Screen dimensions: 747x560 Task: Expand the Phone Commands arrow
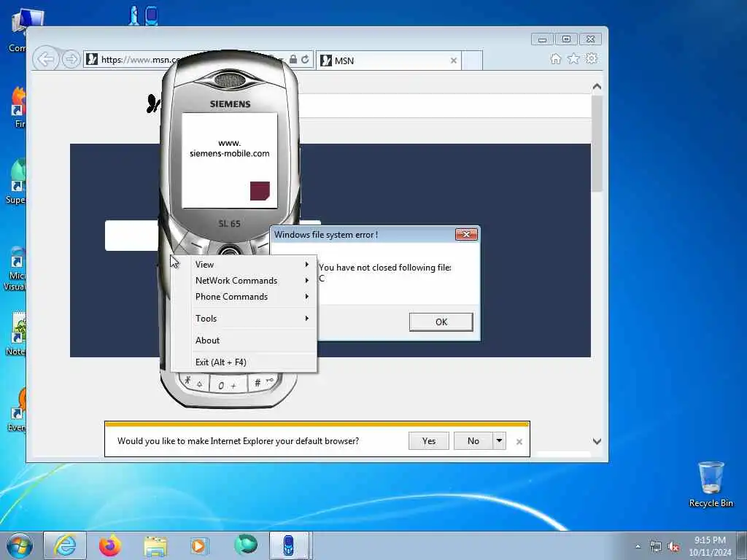point(307,297)
